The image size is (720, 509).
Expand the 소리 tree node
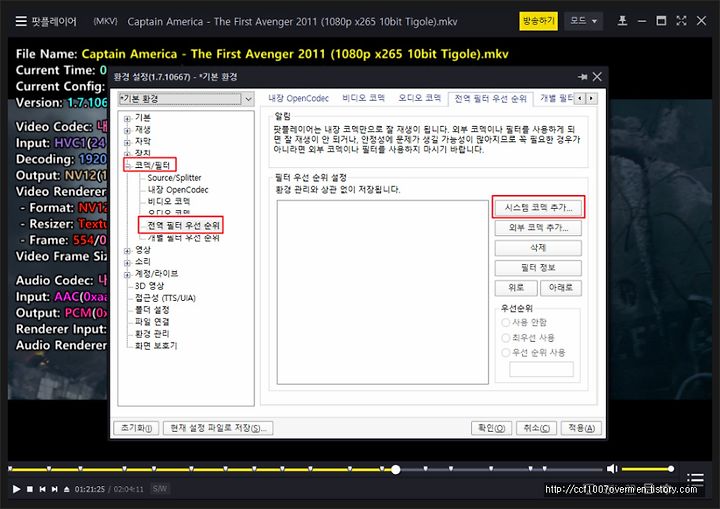point(127,263)
